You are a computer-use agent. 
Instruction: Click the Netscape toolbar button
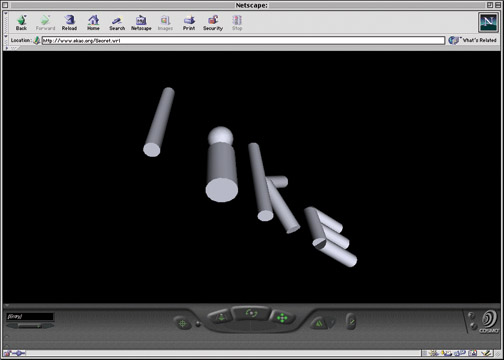pos(141,23)
